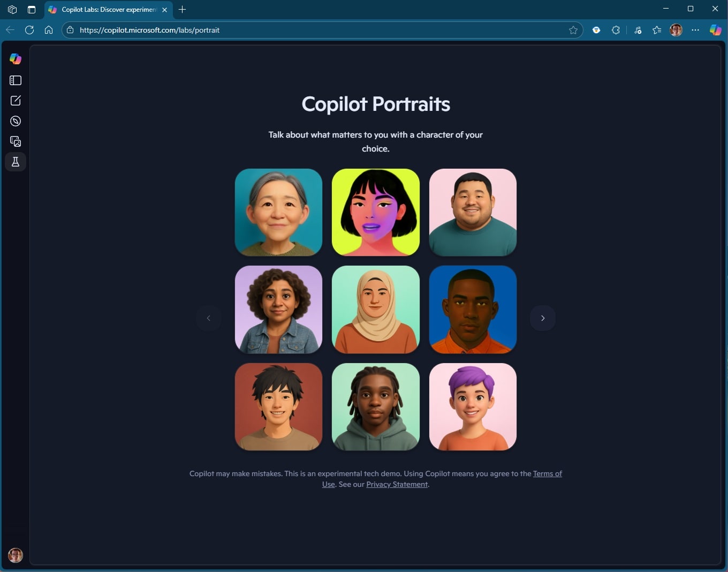This screenshot has width=728, height=572.
Task: Close the Copilot Labs tab
Action: (x=164, y=10)
